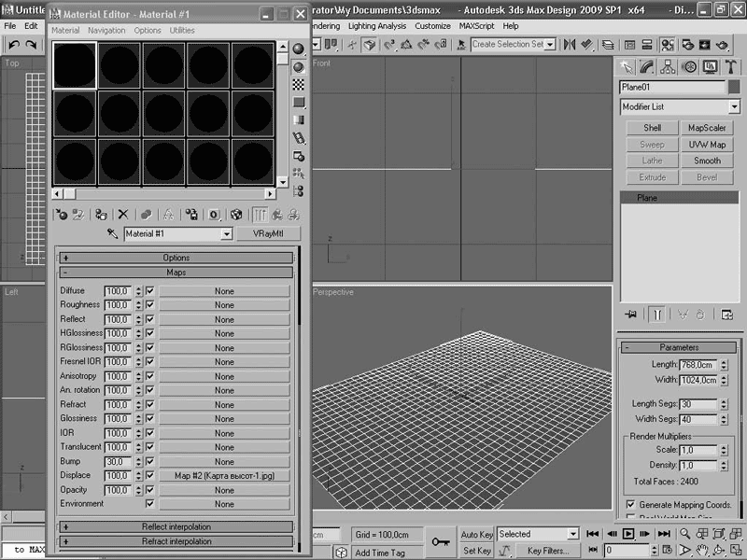
Task: Open the Utilities menu in Material Editor
Action: [x=182, y=30]
